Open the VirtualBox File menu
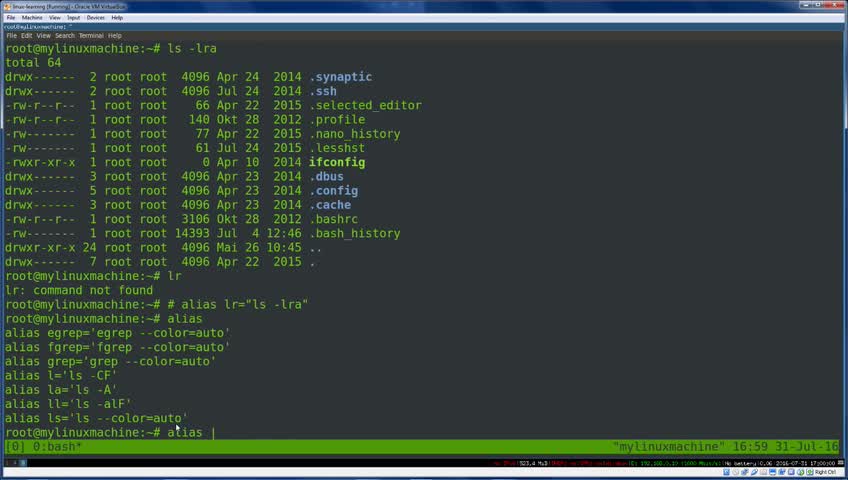Image resolution: width=848 pixels, height=480 pixels. [11, 18]
